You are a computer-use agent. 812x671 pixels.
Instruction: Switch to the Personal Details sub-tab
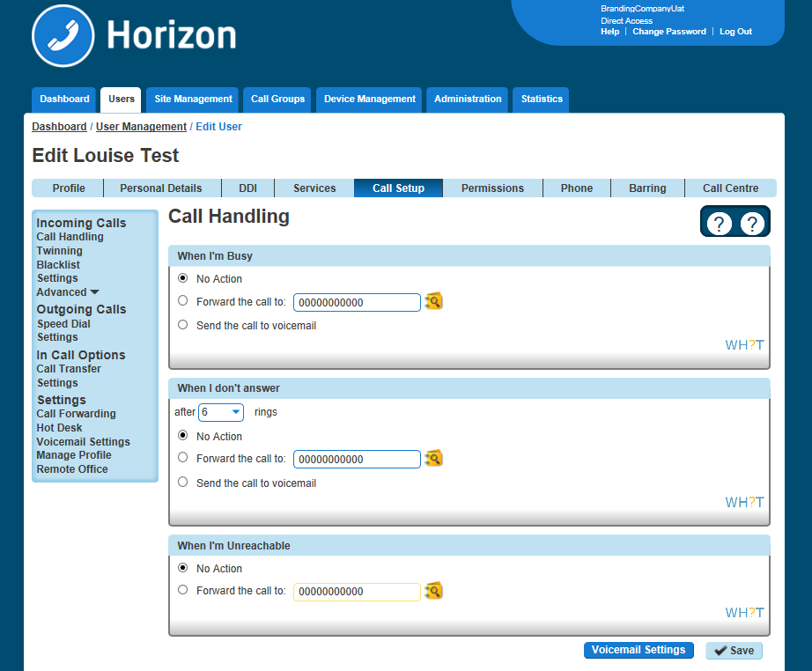coord(161,188)
